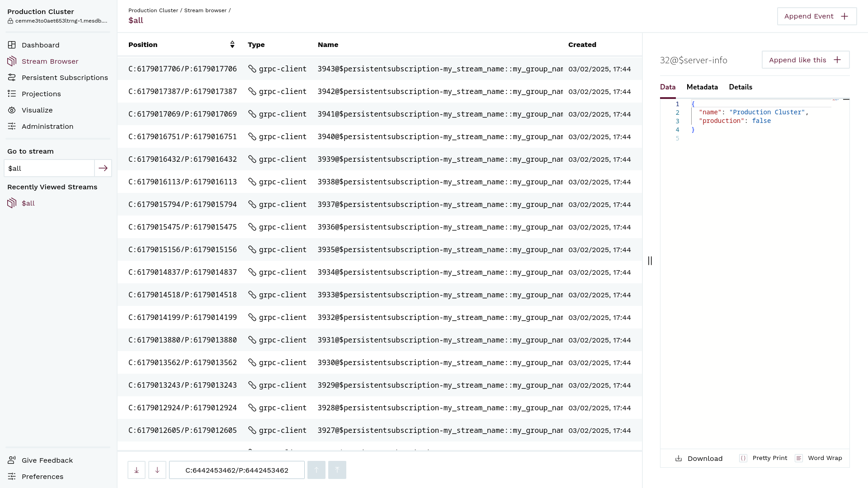Click the $all recent stream icon
Screen dimensions: 868x488
(x=12, y=203)
